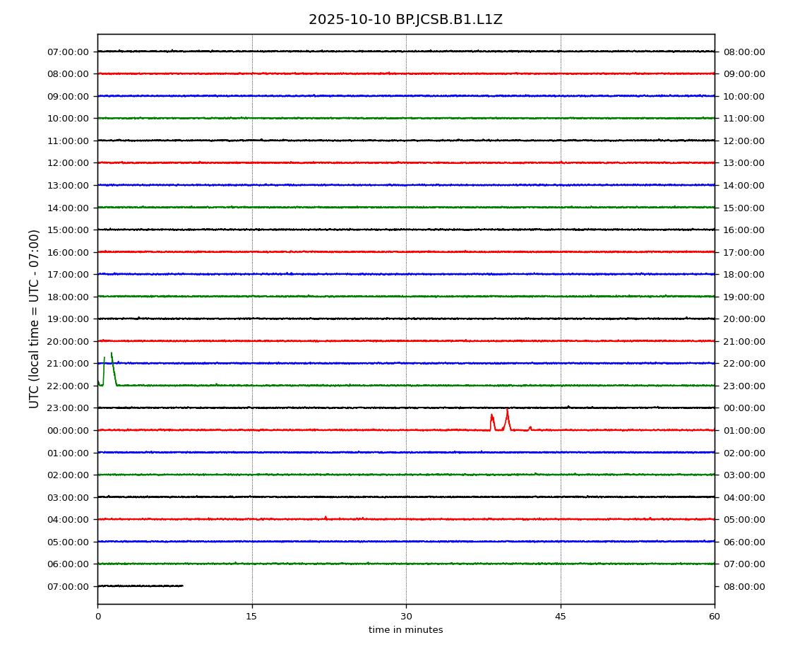
Task: Click the x-axis tick label "0"
Action: [97, 617]
